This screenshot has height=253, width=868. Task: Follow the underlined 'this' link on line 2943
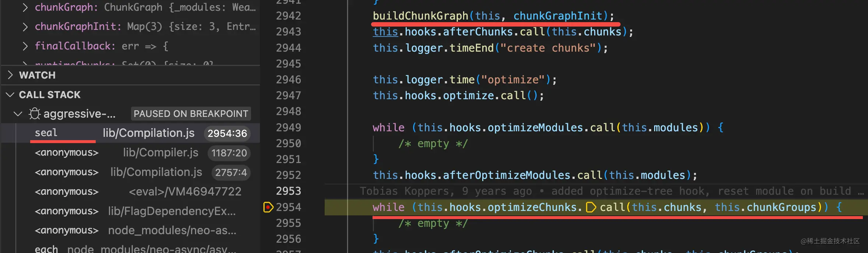click(385, 32)
